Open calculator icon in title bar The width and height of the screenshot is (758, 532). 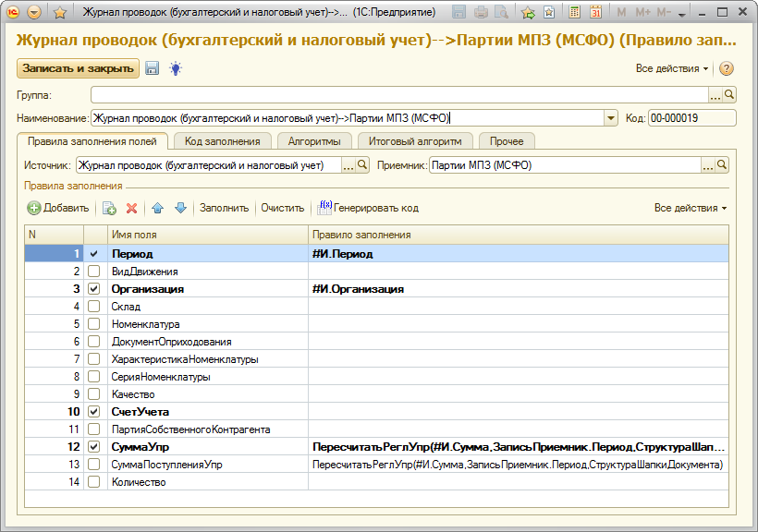click(575, 13)
